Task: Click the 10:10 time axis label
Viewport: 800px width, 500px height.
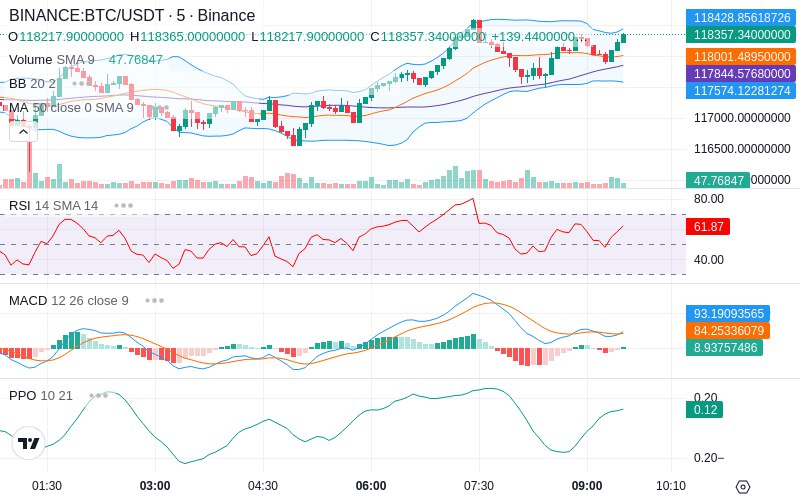Action: click(670, 486)
